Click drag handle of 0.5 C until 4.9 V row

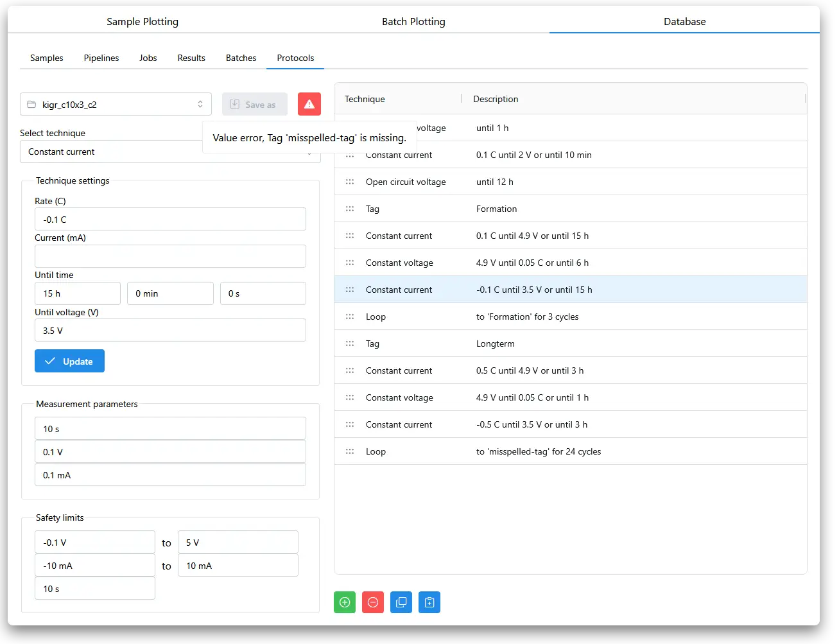(350, 370)
